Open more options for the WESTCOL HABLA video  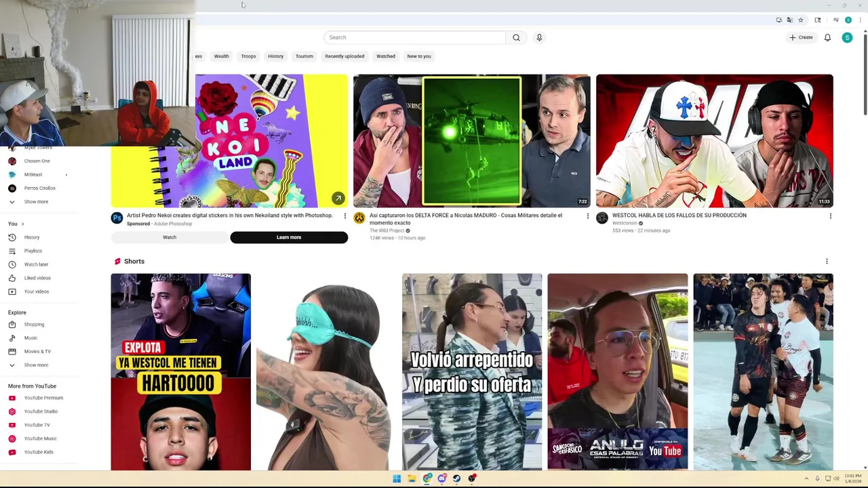point(831,216)
